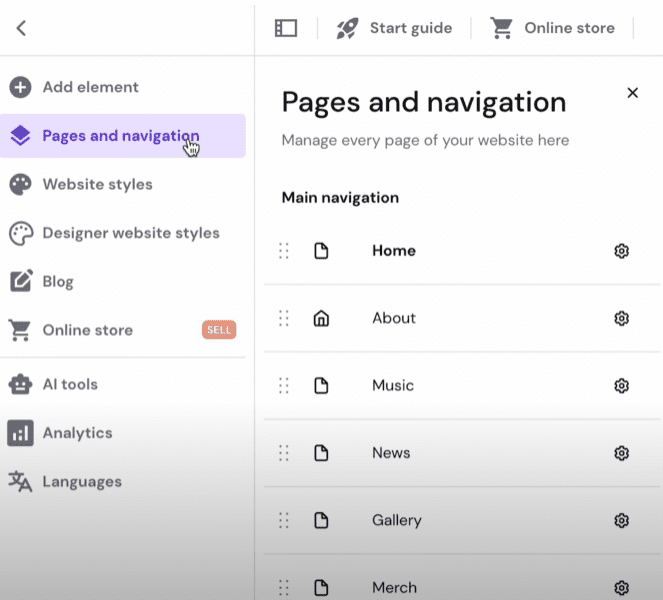
Task: Click the outlined palette icon for Designer styles
Action: pos(20,233)
